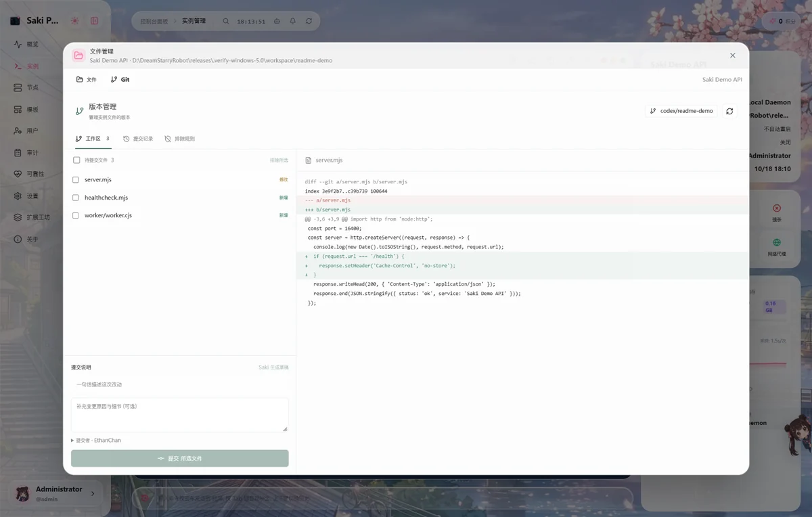
Task: Close the 文件管理 dialog
Action: (x=732, y=55)
